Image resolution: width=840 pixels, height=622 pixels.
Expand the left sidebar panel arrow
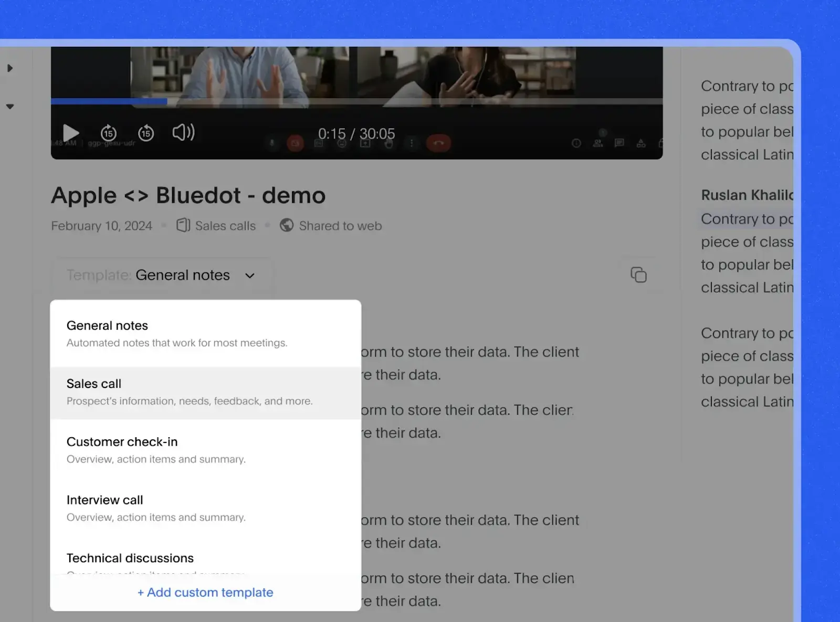10,68
